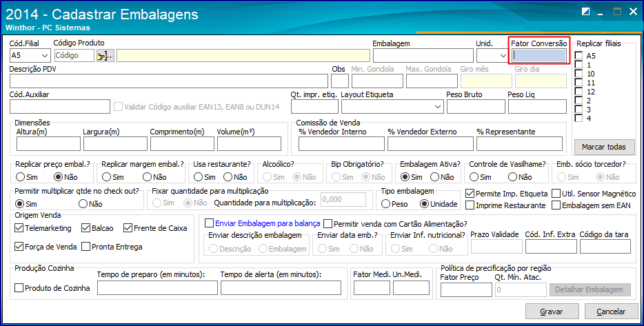This screenshot has height=326, width=644.
Task: Check the A5 filial in Replicar filiais
Action: pos(578,56)
